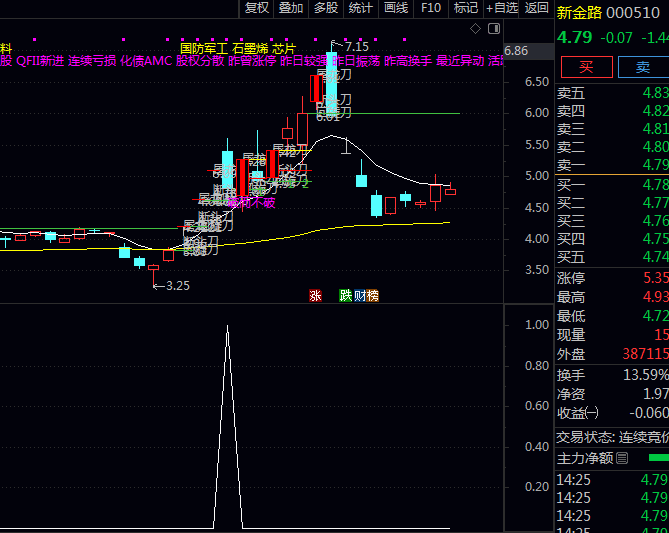Click the diamond icon above the chart
Screen dimensions: 669x533
[x=477, y=28]
